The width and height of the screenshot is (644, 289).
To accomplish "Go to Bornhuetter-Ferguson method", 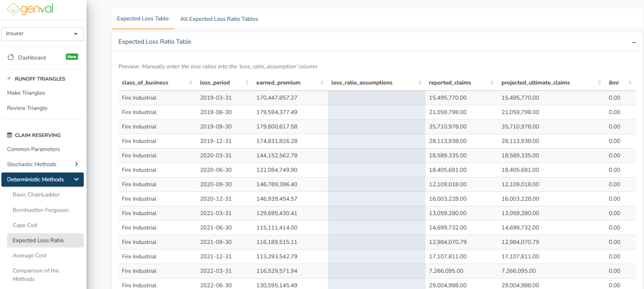I will pyautogui.click(x=41, y=210).
